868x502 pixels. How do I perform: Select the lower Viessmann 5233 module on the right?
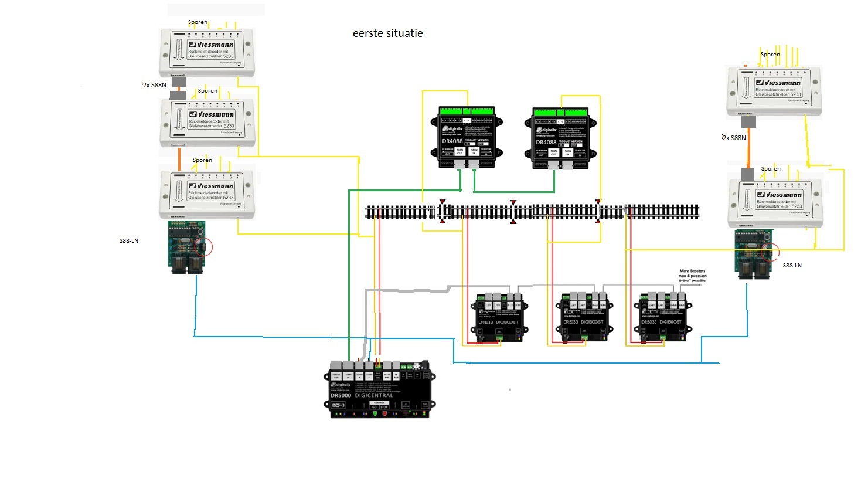click(775, 203)
